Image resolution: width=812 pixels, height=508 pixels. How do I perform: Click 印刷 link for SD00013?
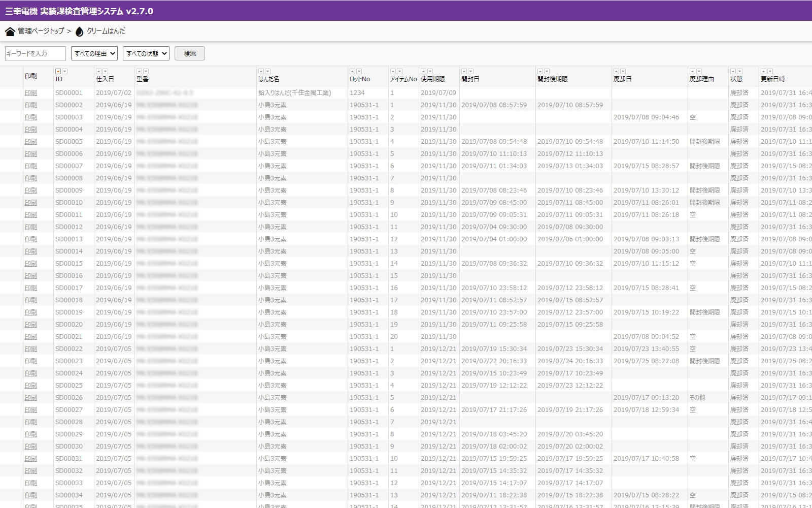click(31, 239)
